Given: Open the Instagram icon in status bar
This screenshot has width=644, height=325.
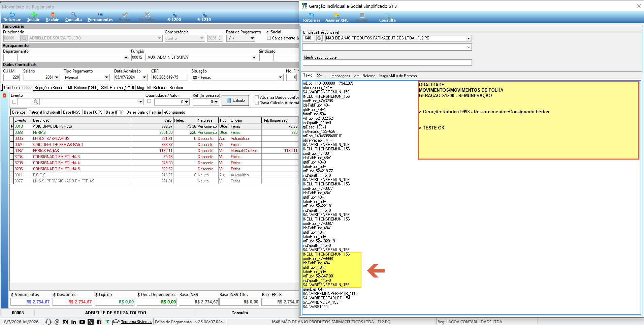Looking at the screenshot, I should [x=65, y=322].
